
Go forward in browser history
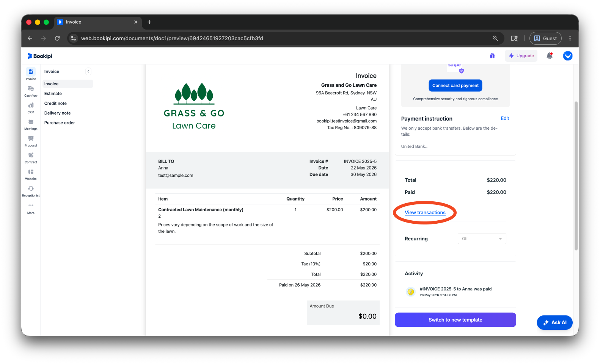tap(44, 38)
